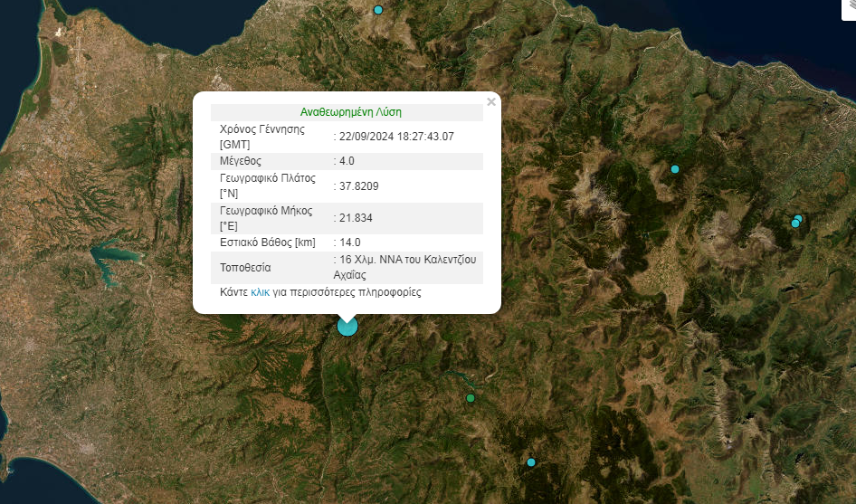Click the overlapping pair of cyan markers

tap(796, 221)
